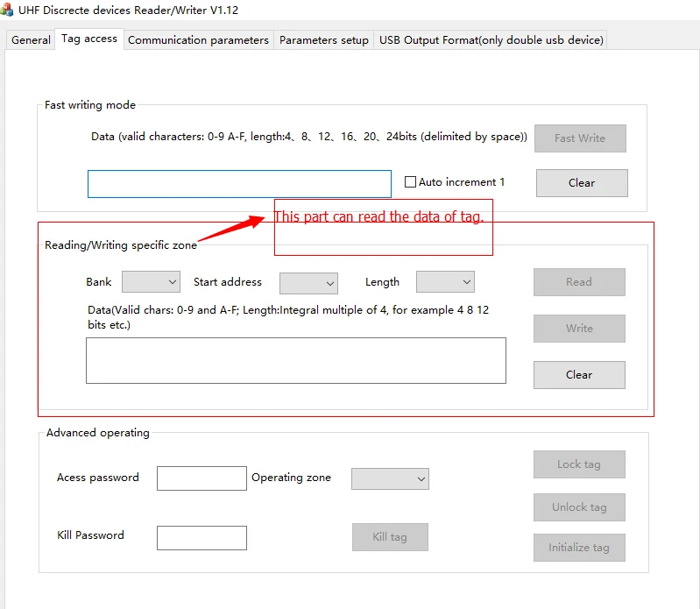Click the 'Reading/Writing specific zone' label
Viewport: 700px width, 609px height.
121,245
